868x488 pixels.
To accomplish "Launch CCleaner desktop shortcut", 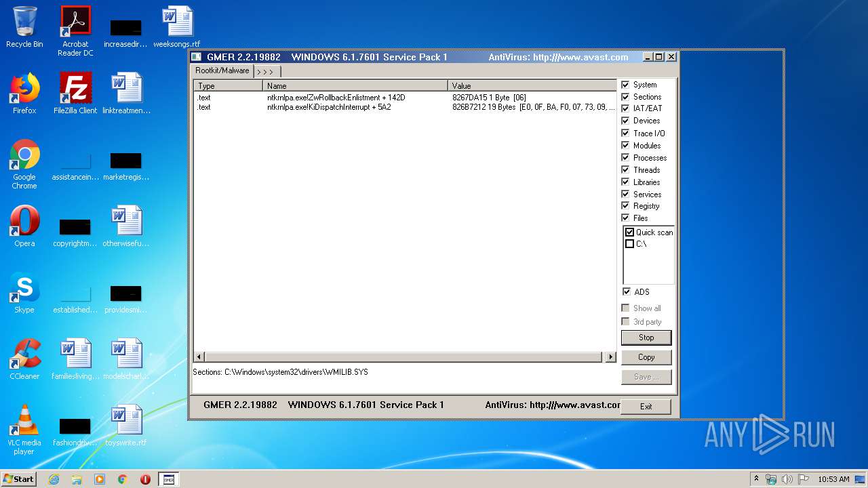I will pyautogui.click(x=24, y=360).
